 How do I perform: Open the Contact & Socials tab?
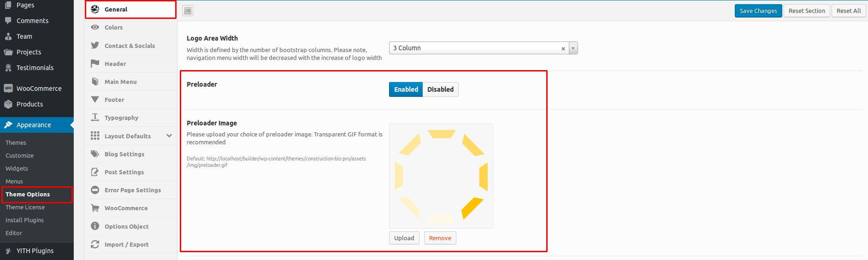coord(130,46)
